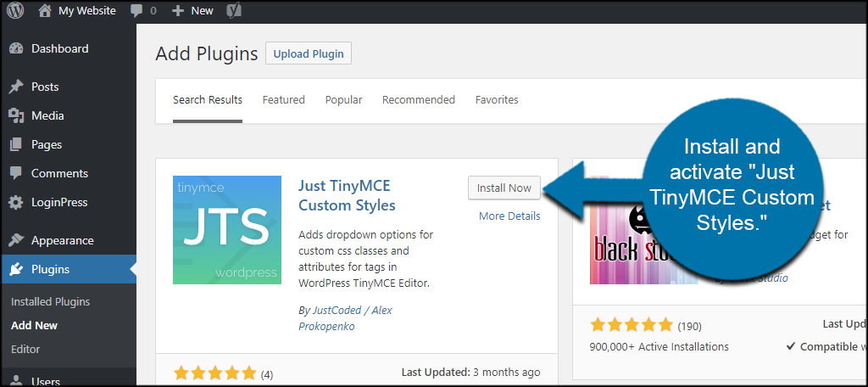Click the JTS plugin thumbnail
868x387 pixels.
227,230
